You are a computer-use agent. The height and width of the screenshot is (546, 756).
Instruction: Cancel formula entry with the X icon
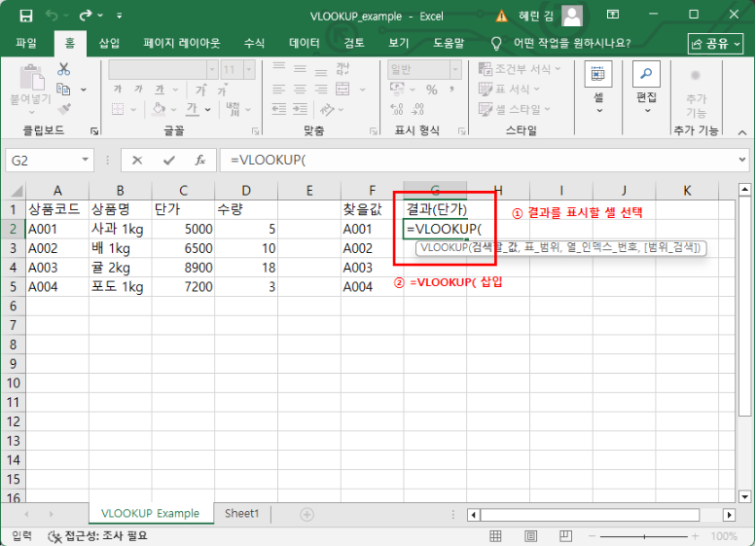click(x=137, y=160)
